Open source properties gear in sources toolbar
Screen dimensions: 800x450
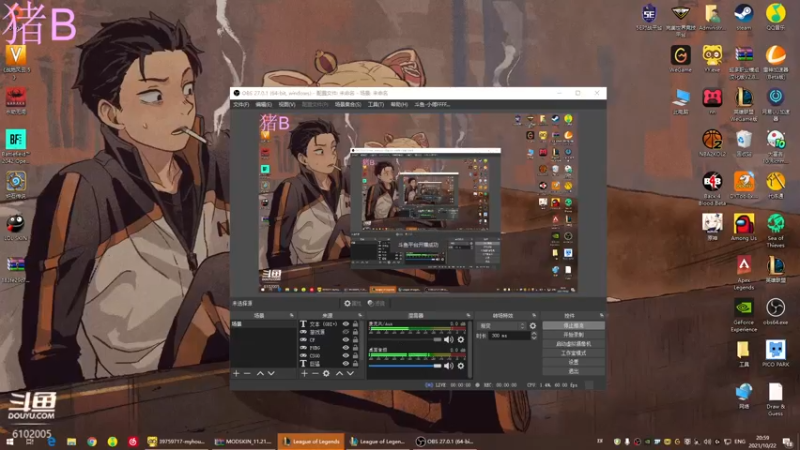click(x=327, y=373)
